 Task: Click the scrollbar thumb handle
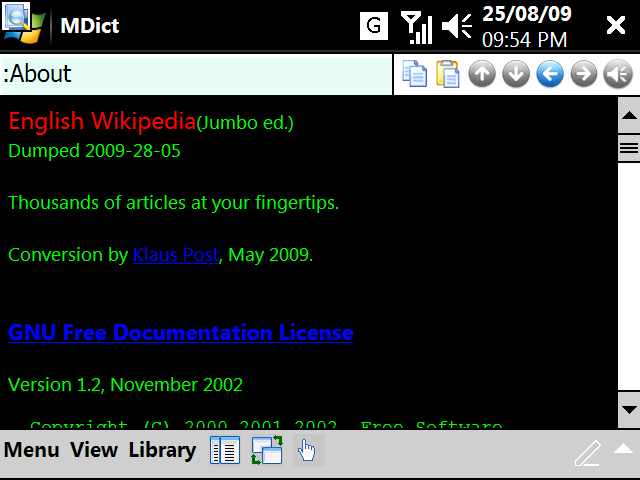tap(629, 148)
